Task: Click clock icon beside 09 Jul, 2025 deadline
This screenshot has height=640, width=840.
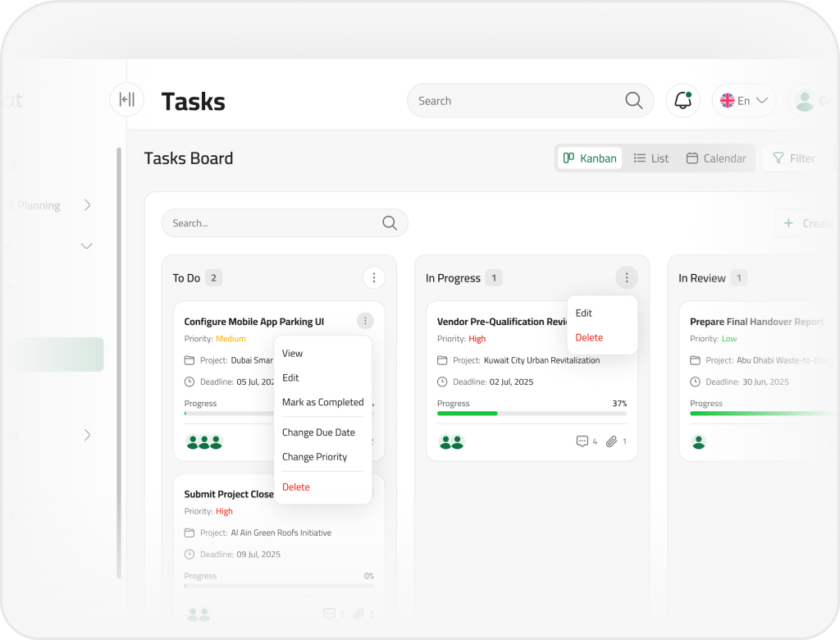Action: tap(189, 554)
